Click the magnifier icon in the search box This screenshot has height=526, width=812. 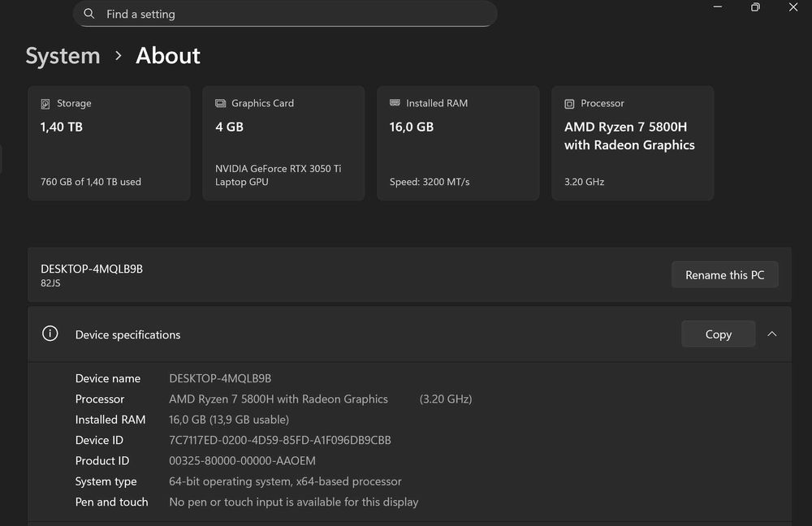tap(89, 14)
